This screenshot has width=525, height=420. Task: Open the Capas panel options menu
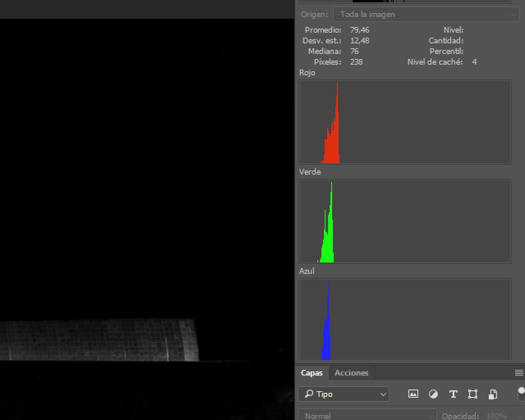pos(519,373)
